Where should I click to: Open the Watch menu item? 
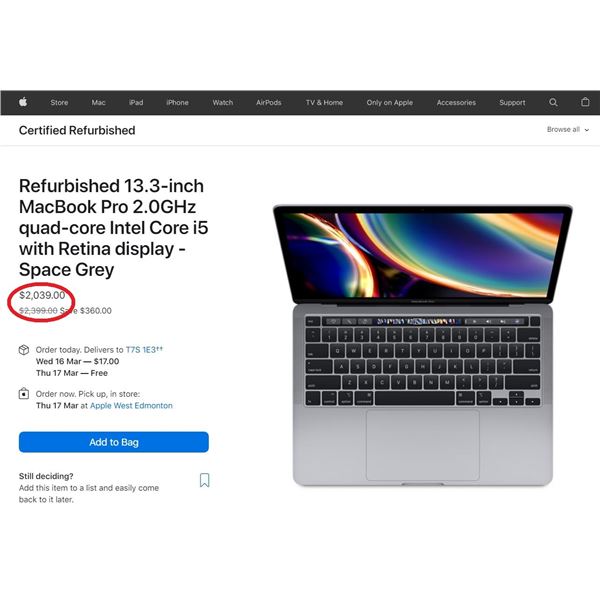[223, 103]
